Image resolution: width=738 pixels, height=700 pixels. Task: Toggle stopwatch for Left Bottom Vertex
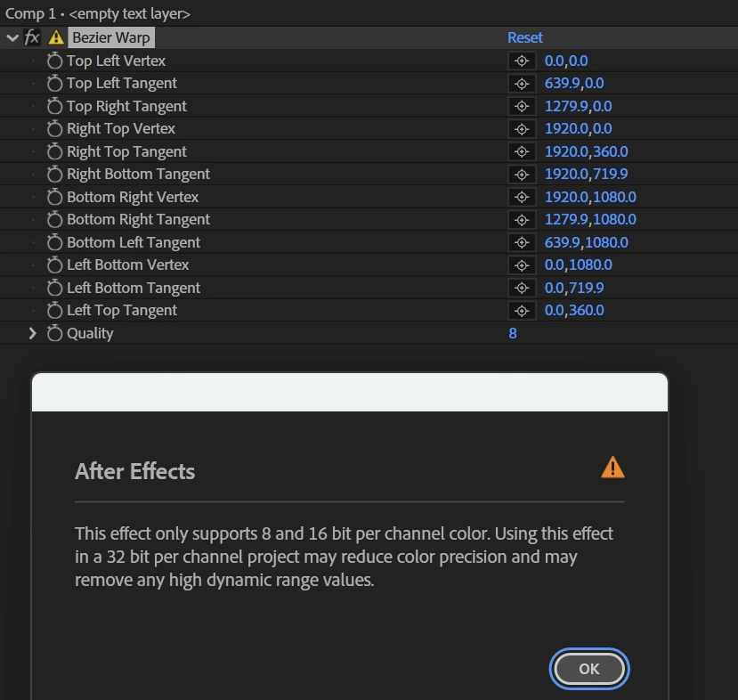(54, 265)
